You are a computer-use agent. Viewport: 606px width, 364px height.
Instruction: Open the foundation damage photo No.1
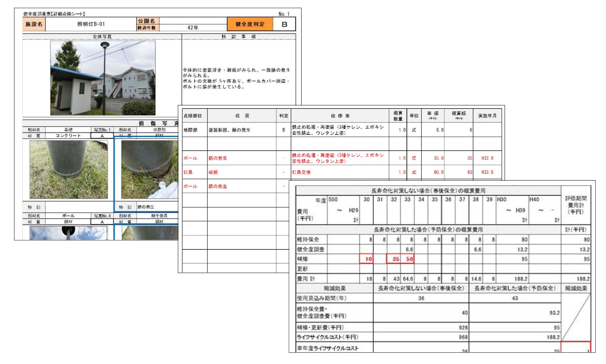tap(68, 169)
